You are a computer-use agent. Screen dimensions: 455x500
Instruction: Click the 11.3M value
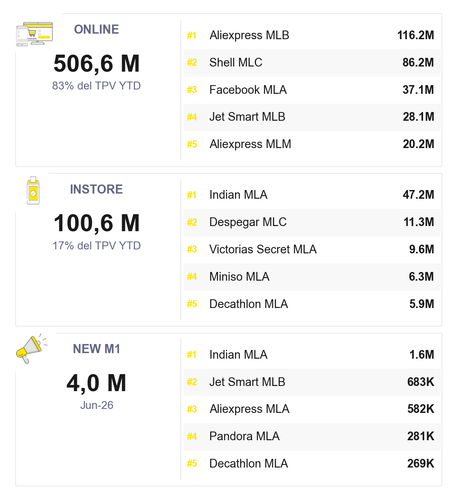[x=419, y=222]
